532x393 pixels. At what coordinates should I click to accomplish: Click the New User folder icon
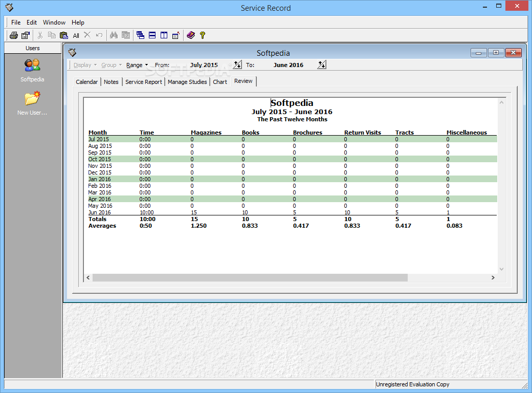click(32, 98)
